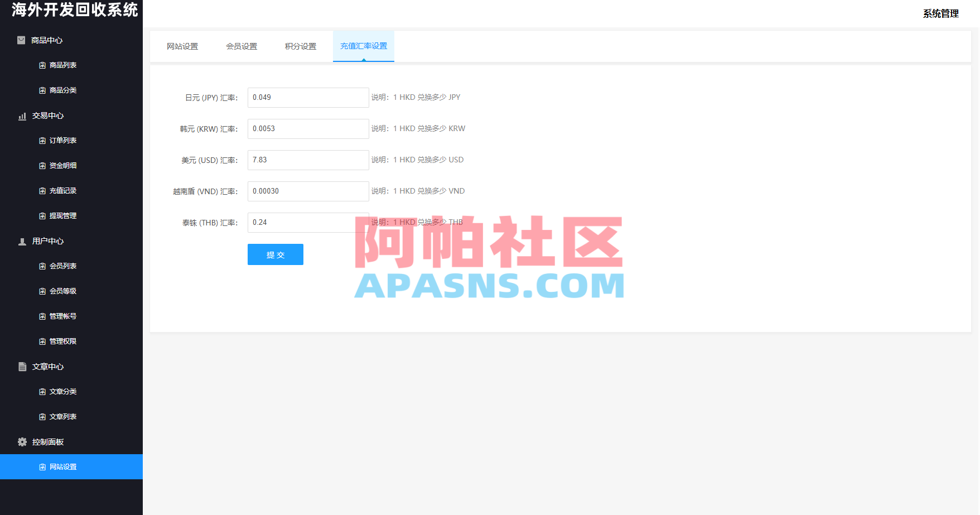Click the 海外开发回收系统 title
Viewport: 980px width, 515px height.
[75, 10]
